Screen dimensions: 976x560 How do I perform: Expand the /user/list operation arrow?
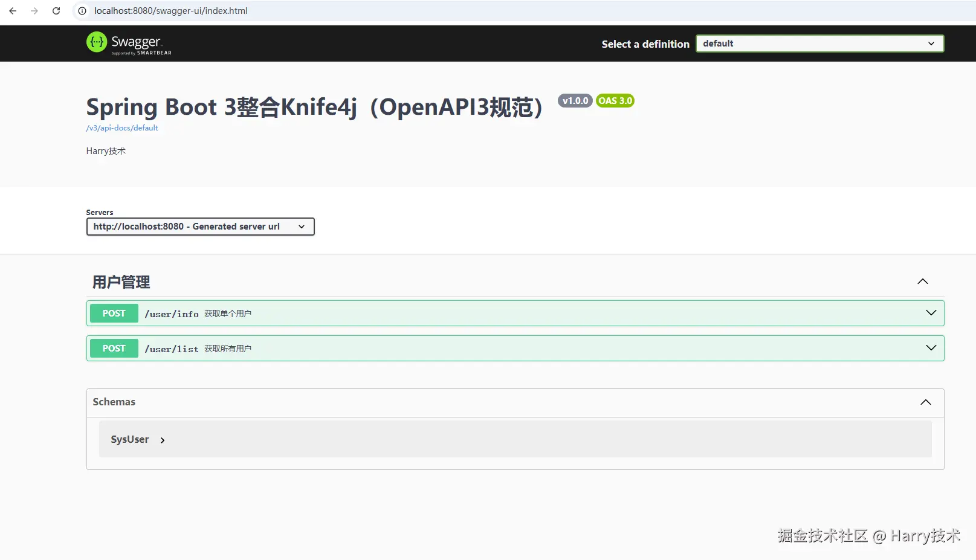point(931,348)
